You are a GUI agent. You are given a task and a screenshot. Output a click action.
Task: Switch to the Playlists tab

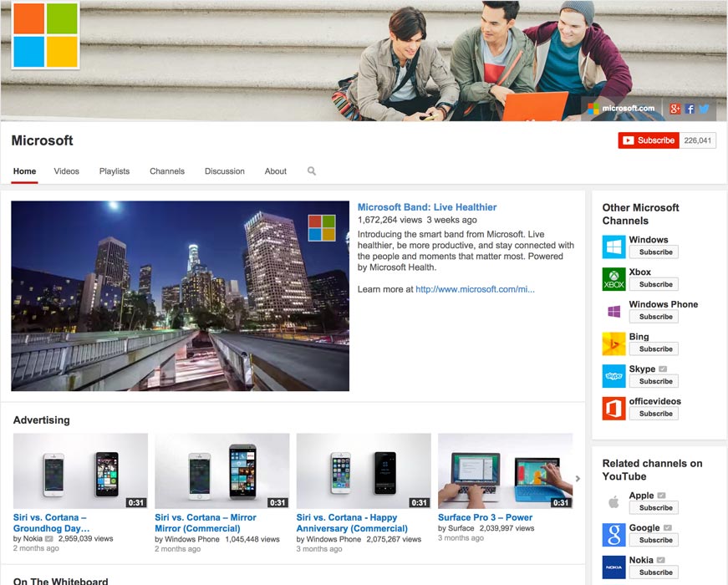(x=115, y=170)
